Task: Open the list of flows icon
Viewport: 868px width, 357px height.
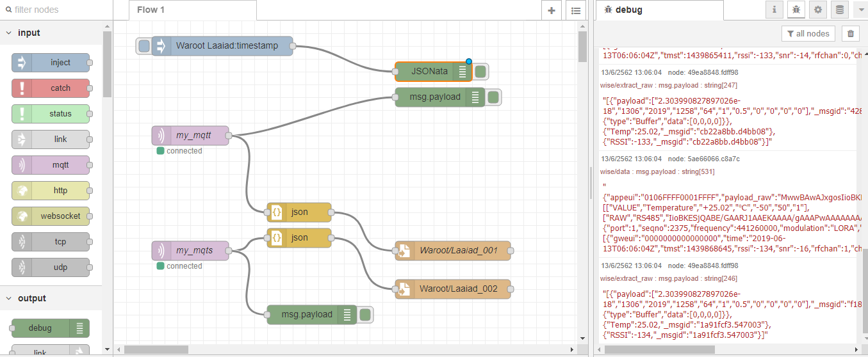Action: point(575,10)
